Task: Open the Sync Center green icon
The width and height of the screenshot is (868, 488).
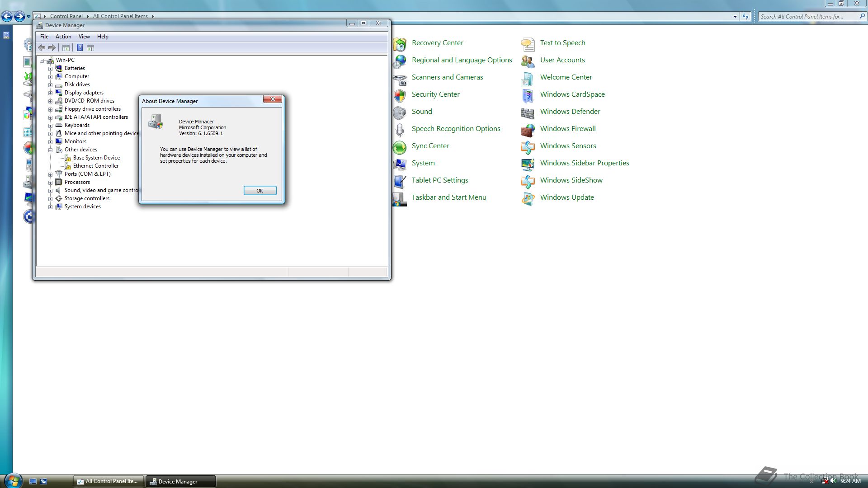Action: [x=400, y=147]
